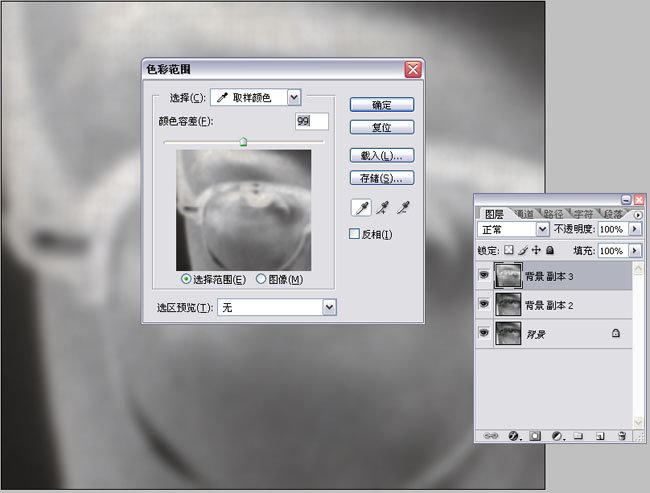The width and height of the screenshot is (650, 493).
Task: Click the 颜色容差 fuzziness slider handle
Action: (x=243, y=142)
